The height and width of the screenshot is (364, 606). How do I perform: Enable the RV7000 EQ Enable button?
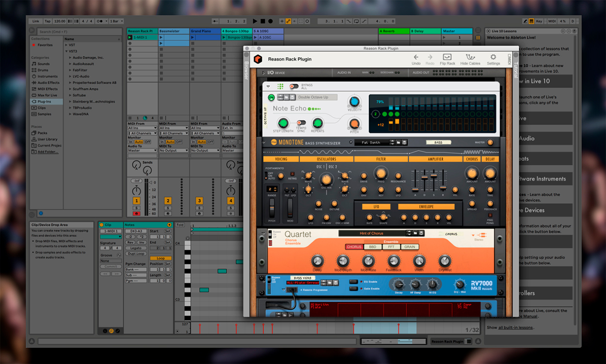pyautogui.click(x=353, y=281)
